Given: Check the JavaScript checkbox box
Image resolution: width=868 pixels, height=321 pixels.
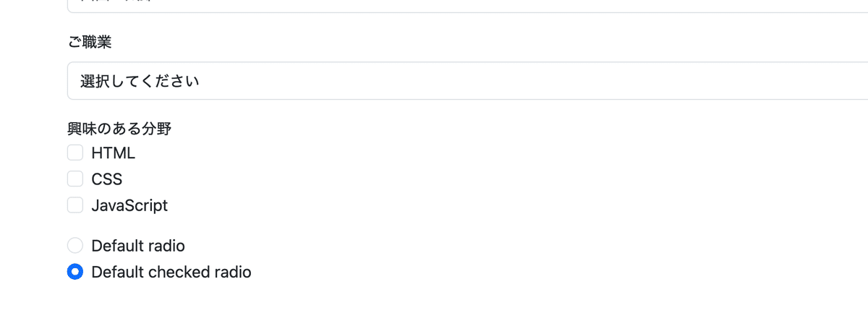Looking at the screenshot, I should [x=75, y=205].
